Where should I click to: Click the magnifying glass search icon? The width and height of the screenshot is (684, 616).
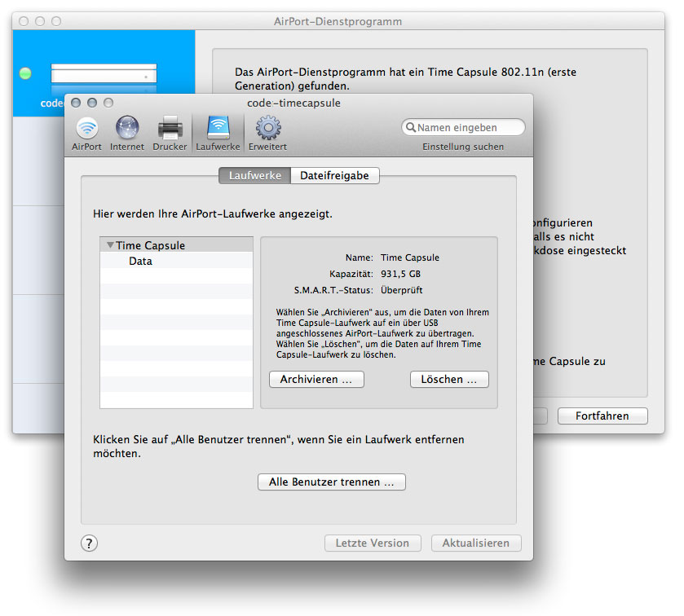click(x=411, y=128)
